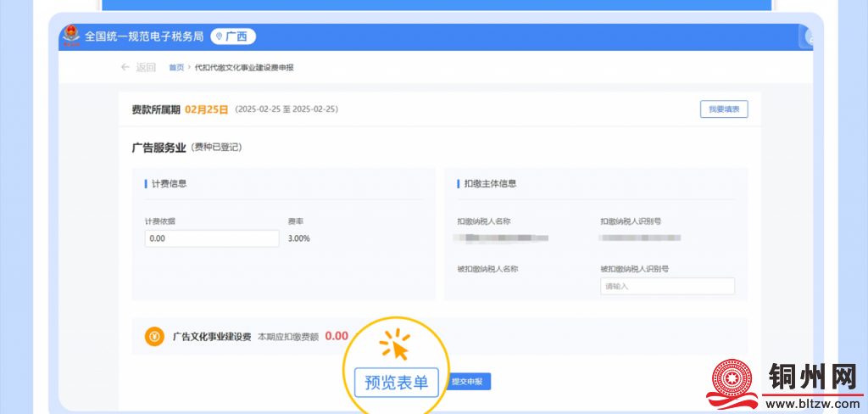
Task: Focus the 被扣缴纳税人识别号 input box
Action: [667, 287]
